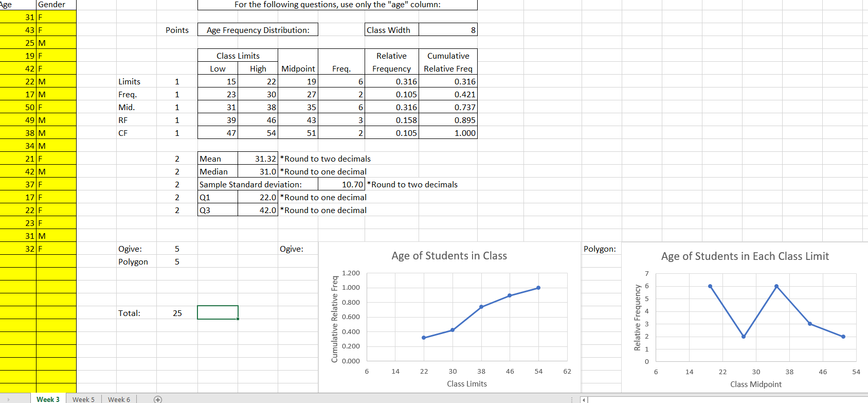Click Relative Frequency vertical axis title in polygon

click(x=637, y=318)
